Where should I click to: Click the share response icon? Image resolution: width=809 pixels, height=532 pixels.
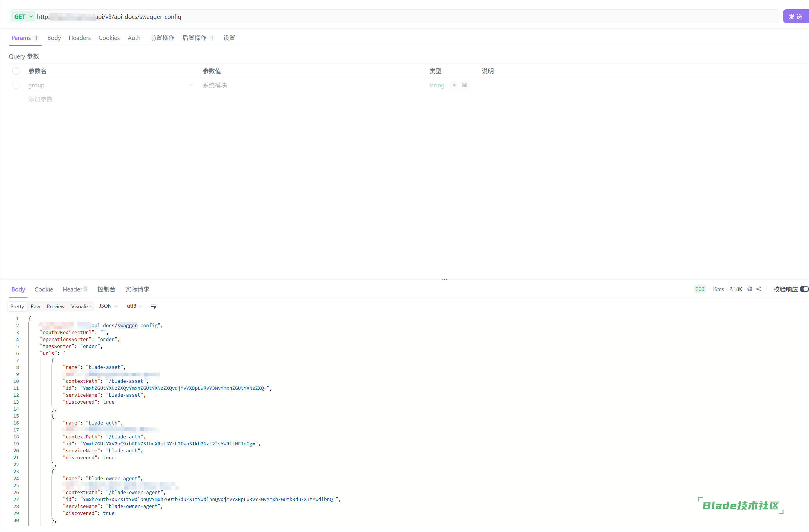point(758,289)
